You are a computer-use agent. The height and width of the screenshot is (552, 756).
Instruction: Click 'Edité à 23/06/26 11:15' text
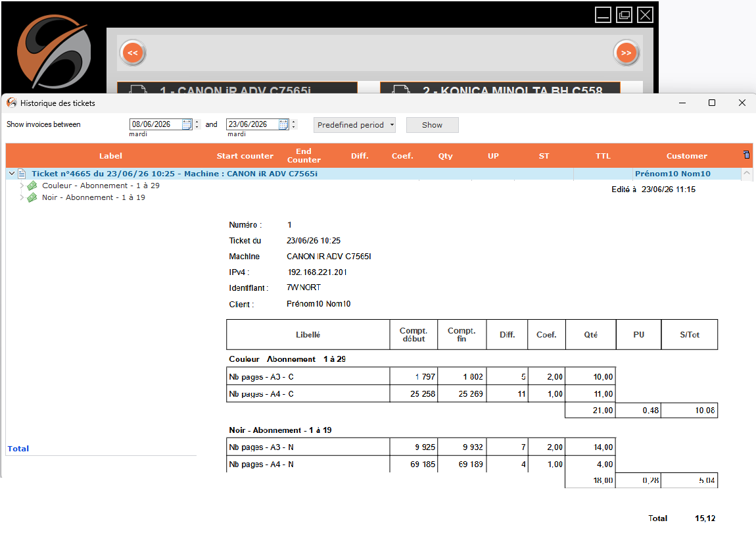(x=653, y=189)
